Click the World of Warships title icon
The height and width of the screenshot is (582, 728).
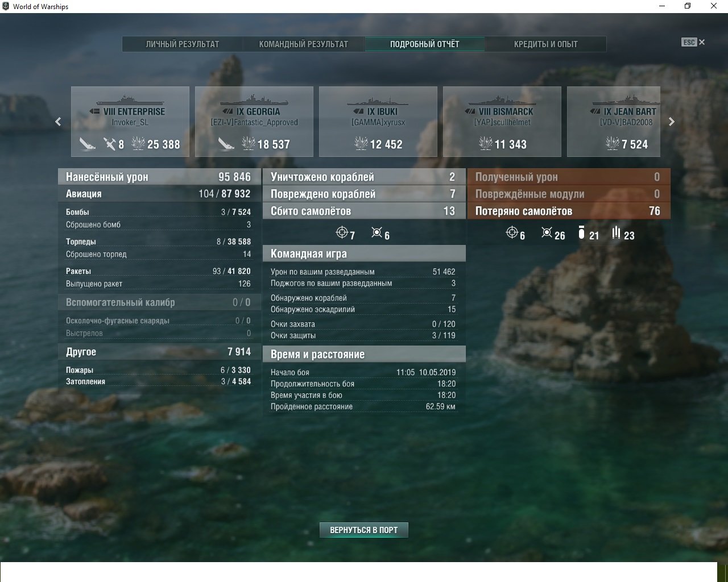coord(6,6)
